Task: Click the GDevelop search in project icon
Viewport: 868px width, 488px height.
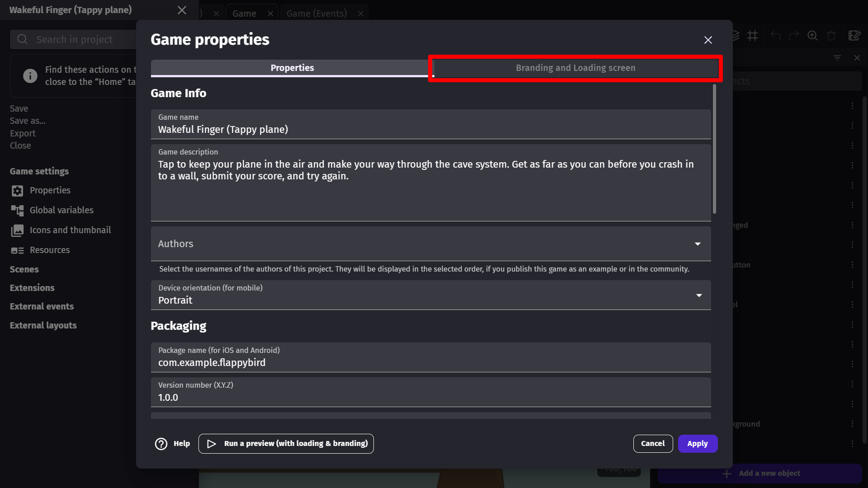Action: [x=22, y=39]
